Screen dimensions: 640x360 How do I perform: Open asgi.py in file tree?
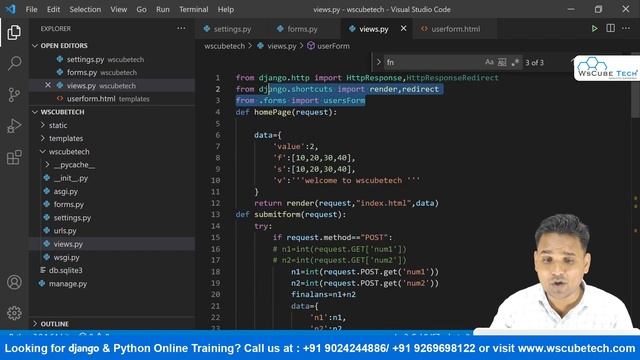(65, 191)
